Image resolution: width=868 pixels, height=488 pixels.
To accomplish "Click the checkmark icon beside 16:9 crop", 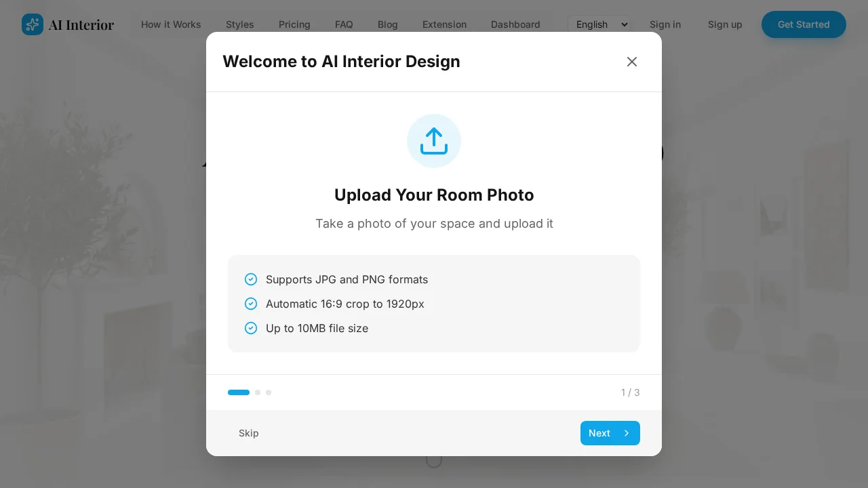I will click(251, 304).
